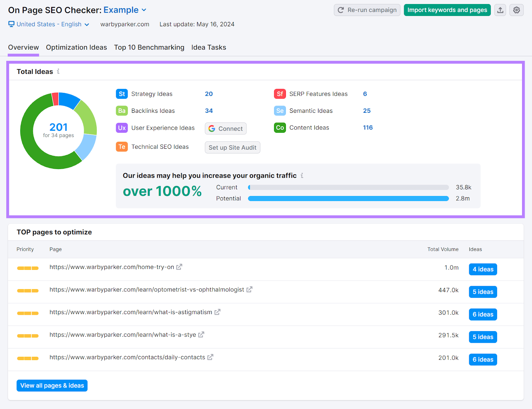Open the Example campaign dropdown
Viewport: 532px width, 409px height.
click(125, 10)
